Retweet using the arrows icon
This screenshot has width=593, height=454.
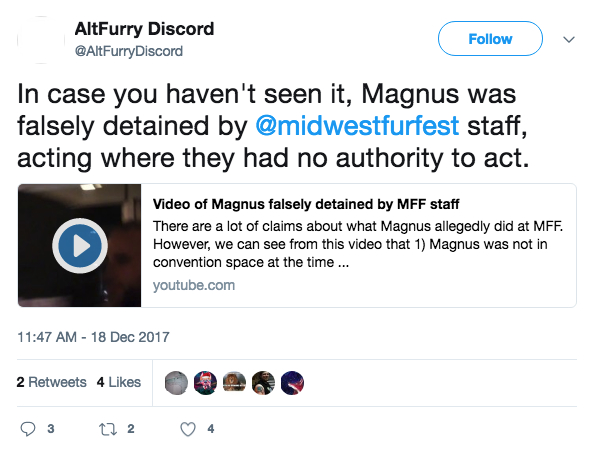[107, 429]
